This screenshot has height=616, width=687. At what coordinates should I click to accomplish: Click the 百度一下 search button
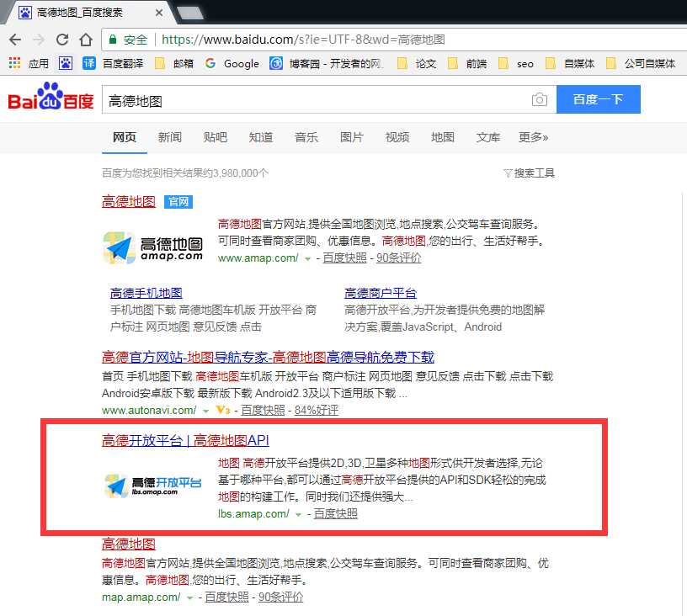(599, 99)
